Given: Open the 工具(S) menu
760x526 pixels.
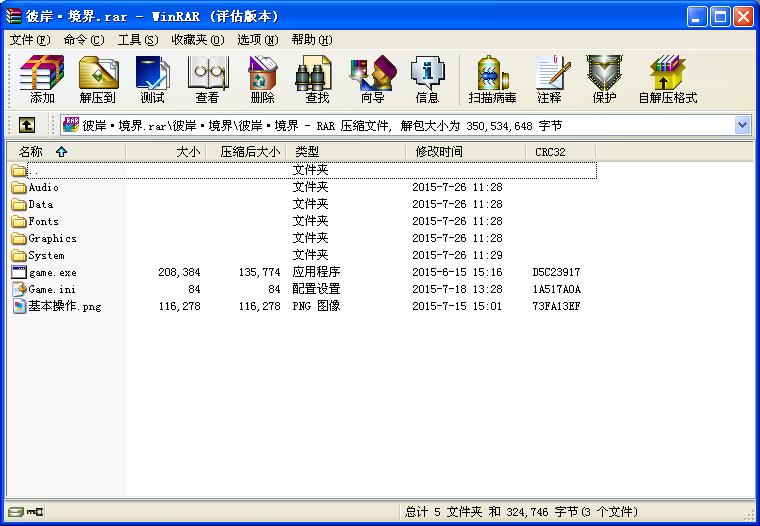Looking at the screenshot, I should tap(138, 40).
